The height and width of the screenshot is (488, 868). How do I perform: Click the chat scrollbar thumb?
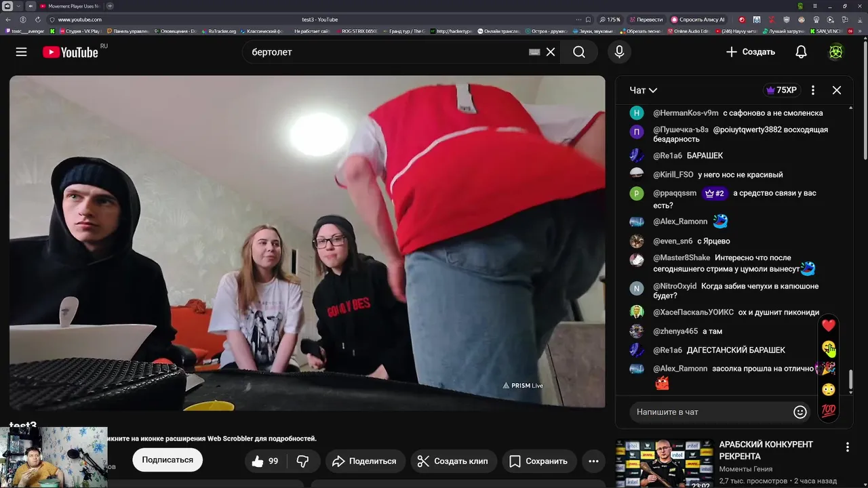pyautogui.click(x=850, y=380)
